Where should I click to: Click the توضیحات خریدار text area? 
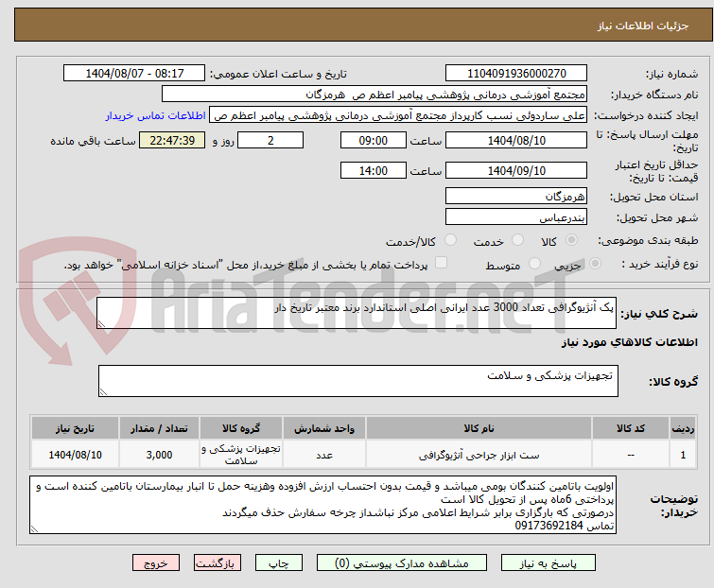coord(322,505)
